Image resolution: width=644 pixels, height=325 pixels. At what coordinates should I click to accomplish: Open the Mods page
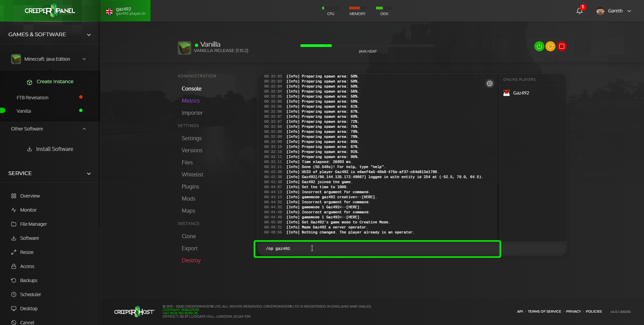click(x=189, y=199)
